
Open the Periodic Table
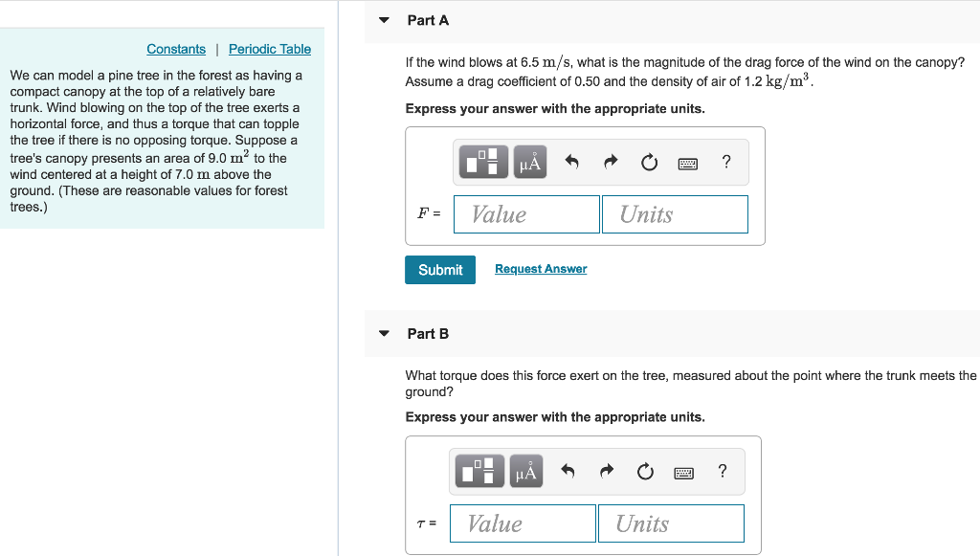pos(269,49)
